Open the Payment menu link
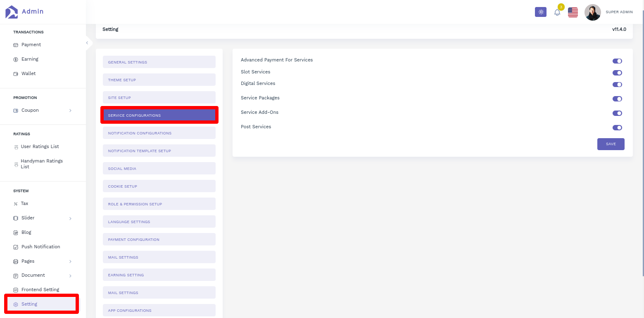The width and height of the screenshot is (644, 318). click(x=31, y=45)
